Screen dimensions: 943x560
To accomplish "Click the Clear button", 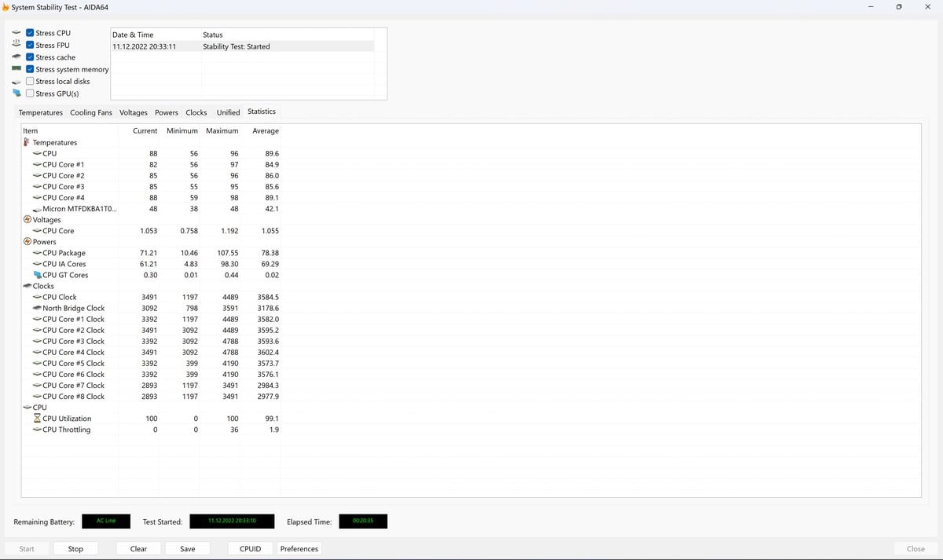I will coord(138,549).
